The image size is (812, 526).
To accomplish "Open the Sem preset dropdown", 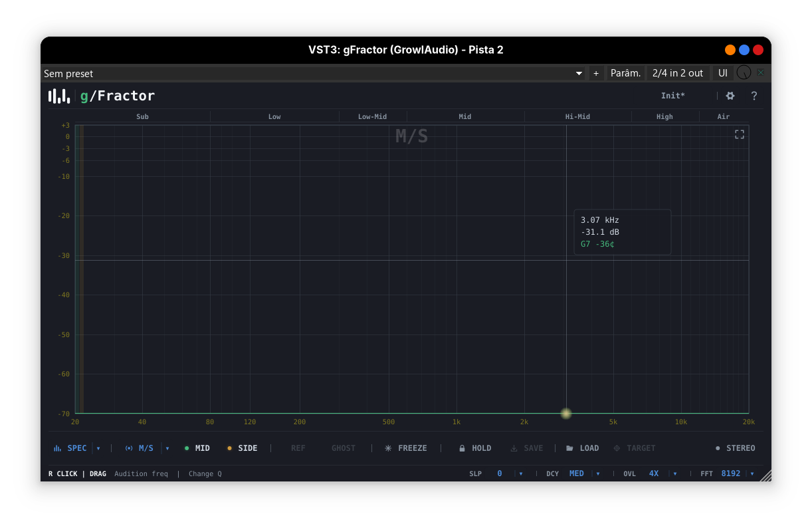I will (x=314, y=73).
